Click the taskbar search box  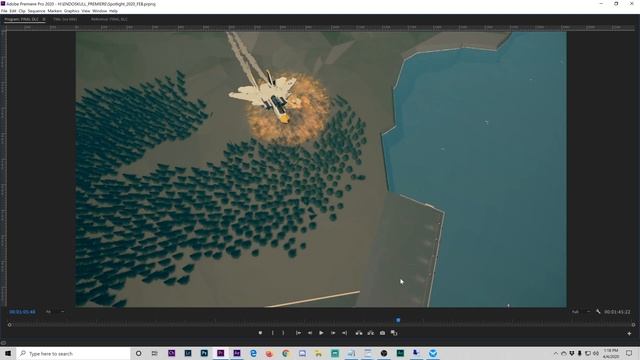73,353
